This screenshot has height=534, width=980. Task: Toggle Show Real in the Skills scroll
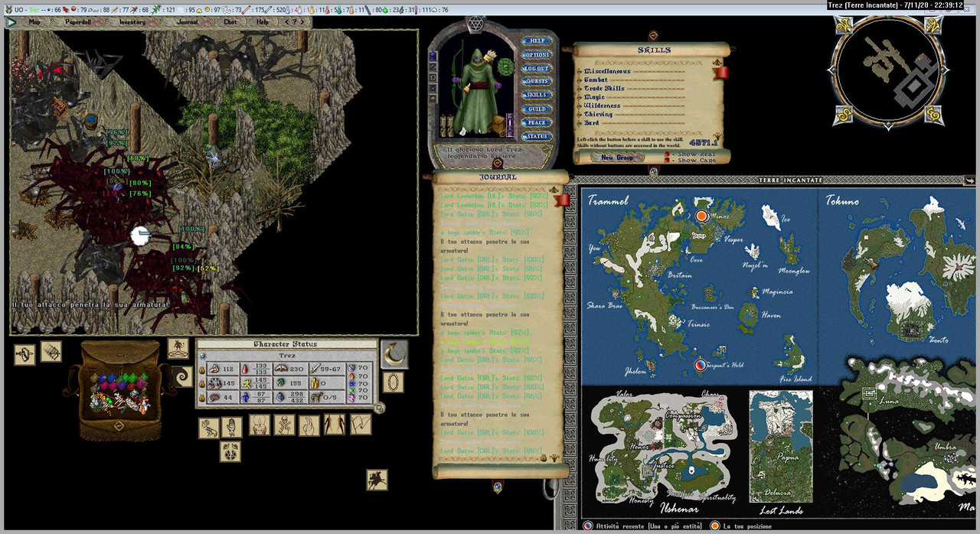[667, 155]
